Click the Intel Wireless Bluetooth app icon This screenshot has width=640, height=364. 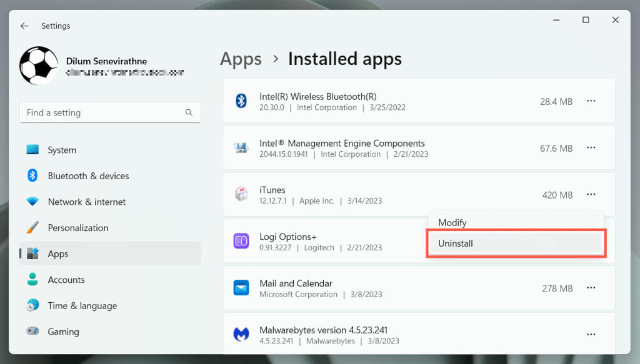pos(241,101)
